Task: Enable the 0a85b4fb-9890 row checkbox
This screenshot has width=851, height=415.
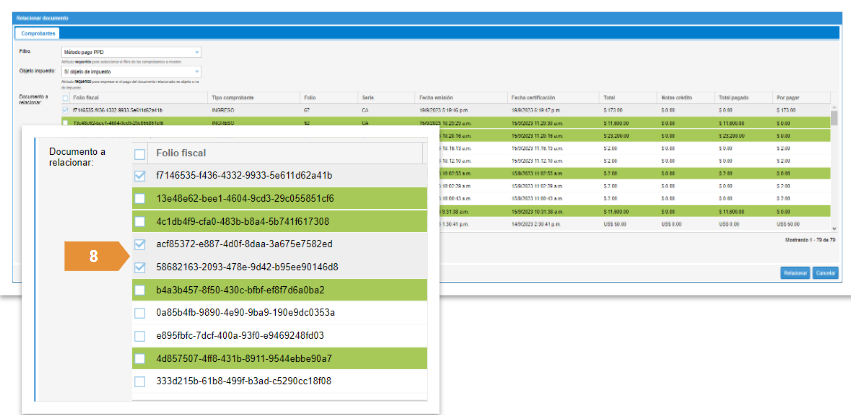Action: 140,313
